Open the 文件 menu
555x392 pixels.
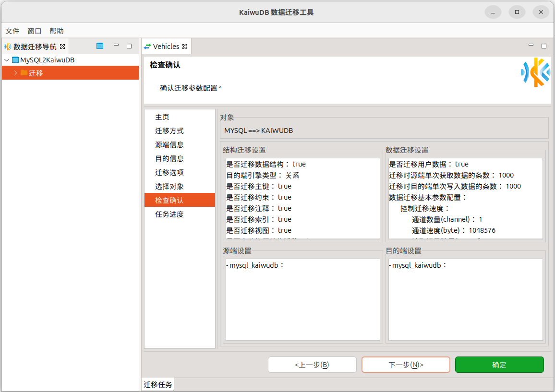12,31
